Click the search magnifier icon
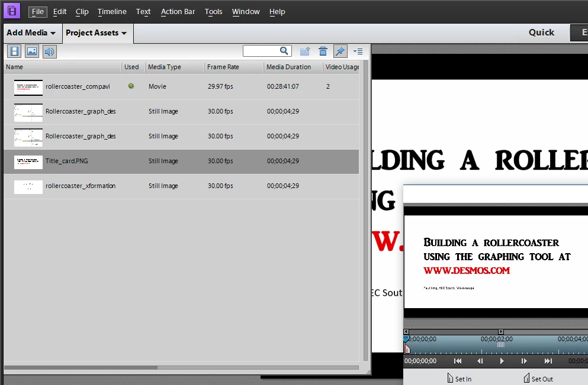Screen dimensions: 588x385 pos(284,50)
